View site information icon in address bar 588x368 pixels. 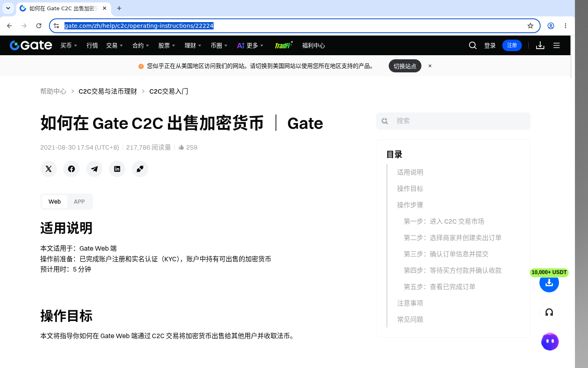tap(56, 26)
